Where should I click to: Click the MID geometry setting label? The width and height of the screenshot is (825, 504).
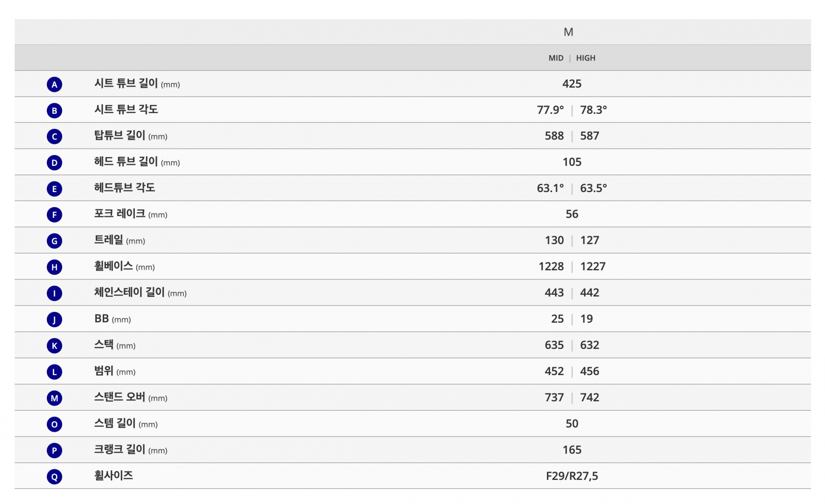pos(556,58)
